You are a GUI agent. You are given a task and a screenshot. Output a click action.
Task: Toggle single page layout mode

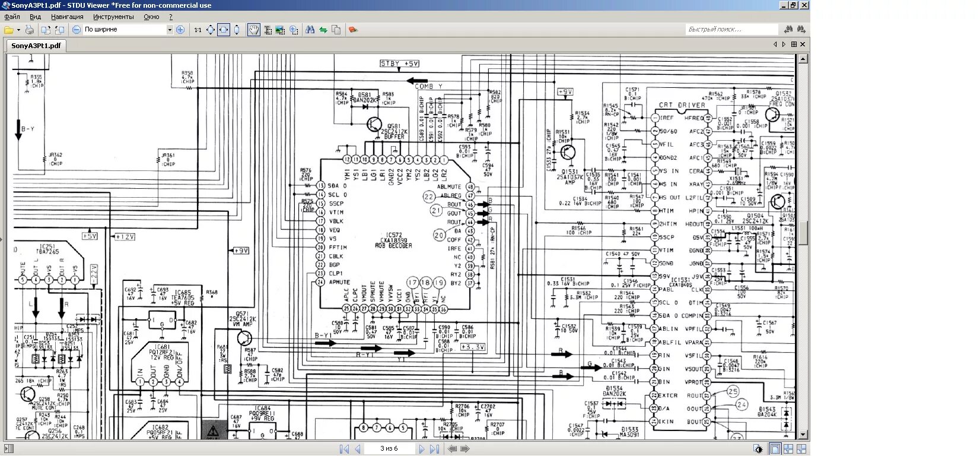(775, 449)
